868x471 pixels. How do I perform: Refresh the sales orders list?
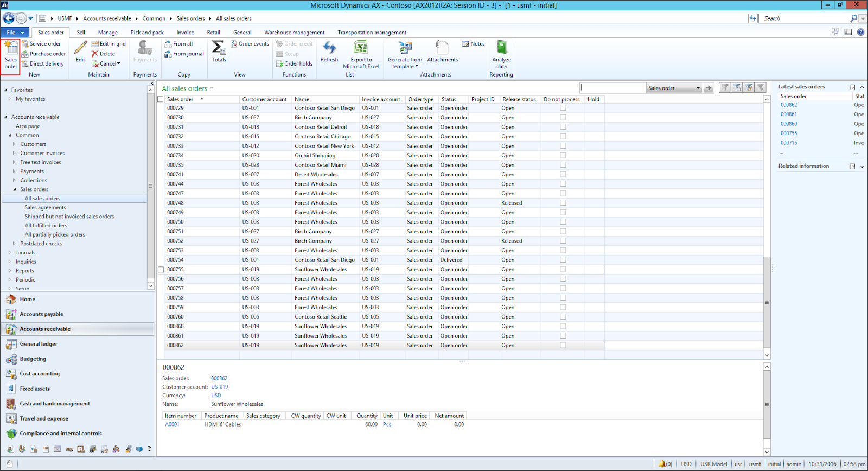click(329, 52)
